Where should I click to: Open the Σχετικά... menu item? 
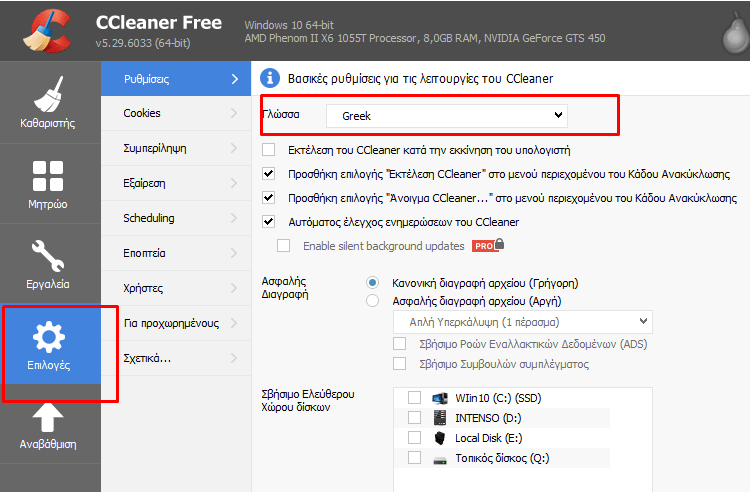[176, 358]
